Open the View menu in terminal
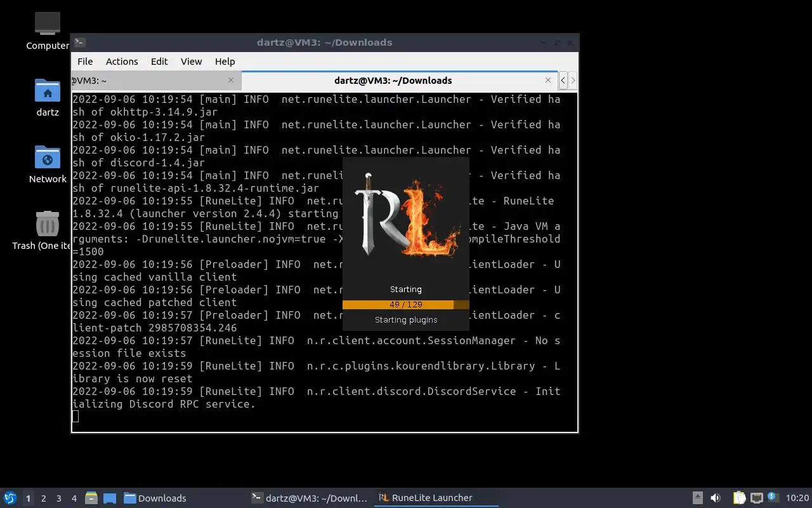The width and height of the screenshot is (812, 508). click(x=191, y=62)
